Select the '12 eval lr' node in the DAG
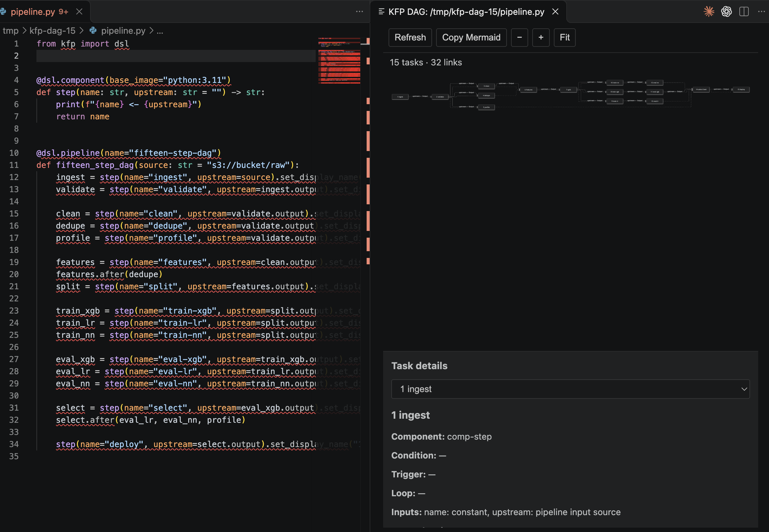Image resolution: width=769 pixels, height=532 pixels. pos(655,101)
